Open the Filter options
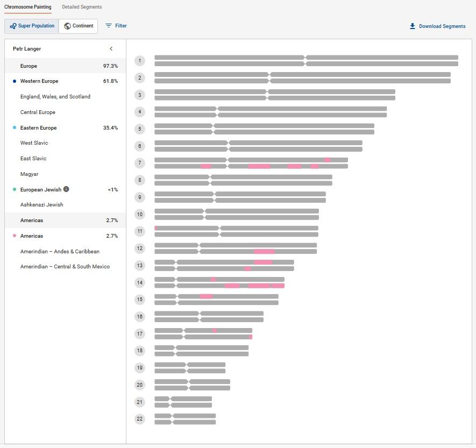This screenshot has height=448, width=476. 116,26
